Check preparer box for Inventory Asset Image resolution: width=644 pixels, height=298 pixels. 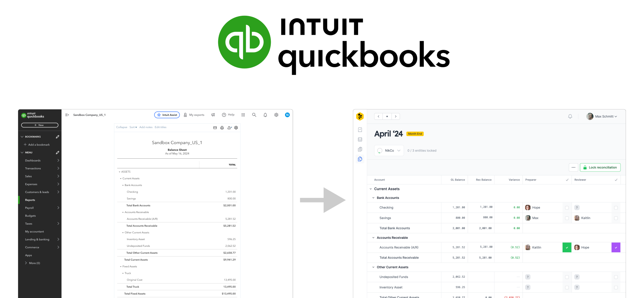pyautogui.click(x=567, y=287)
